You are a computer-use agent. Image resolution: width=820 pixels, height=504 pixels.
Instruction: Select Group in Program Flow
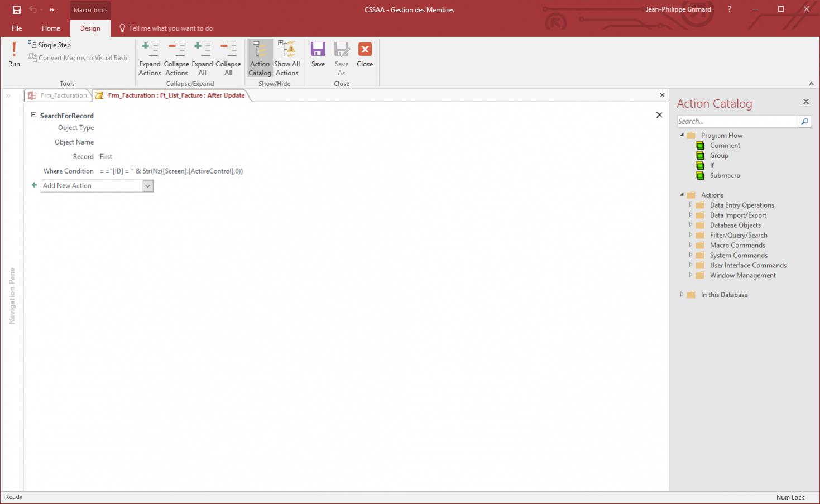click(x=719, y=156)
